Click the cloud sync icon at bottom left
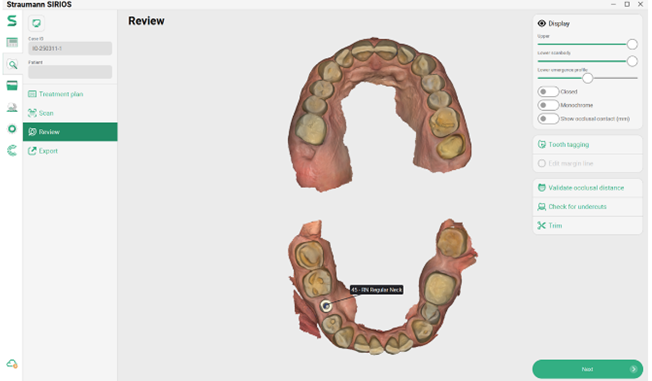 point(12,364)
